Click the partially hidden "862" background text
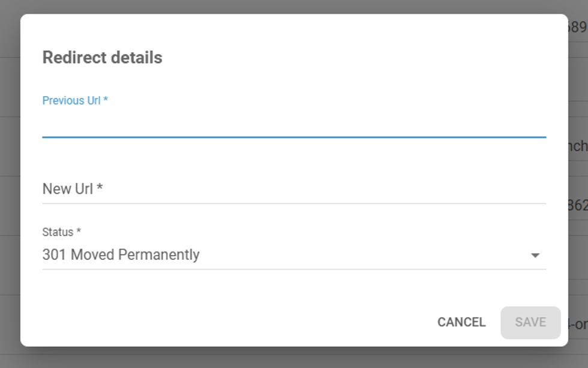The width and height of the screenshot is (588, 368). coord(578,206)
